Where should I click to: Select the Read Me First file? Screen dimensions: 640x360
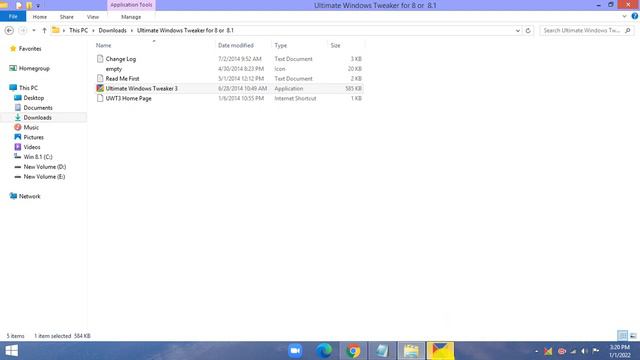(122, 78)
